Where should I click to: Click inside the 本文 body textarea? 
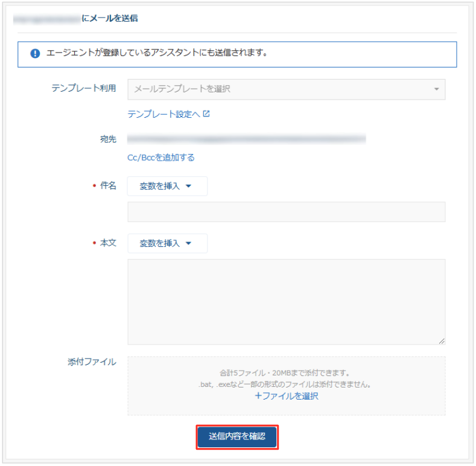[x=286, y=302]
